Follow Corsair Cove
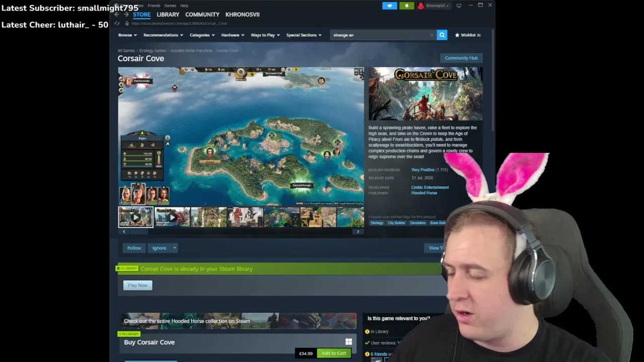Screen dimensions: 644x362 click(x=134, y=248)
